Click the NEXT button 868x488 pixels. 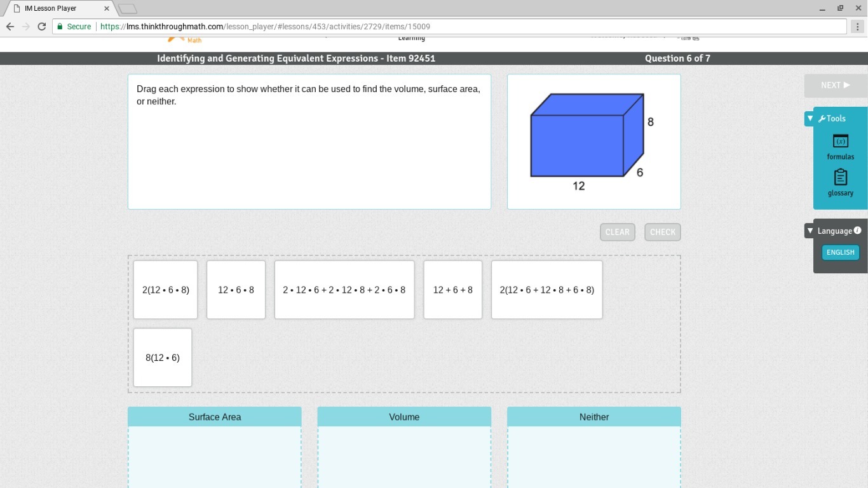[x=835, y=85]
